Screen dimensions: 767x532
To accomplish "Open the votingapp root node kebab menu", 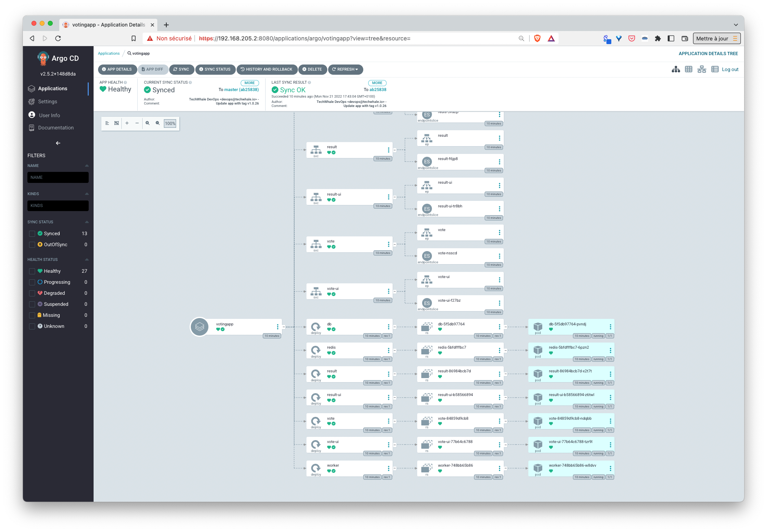I will click(277, 327).
